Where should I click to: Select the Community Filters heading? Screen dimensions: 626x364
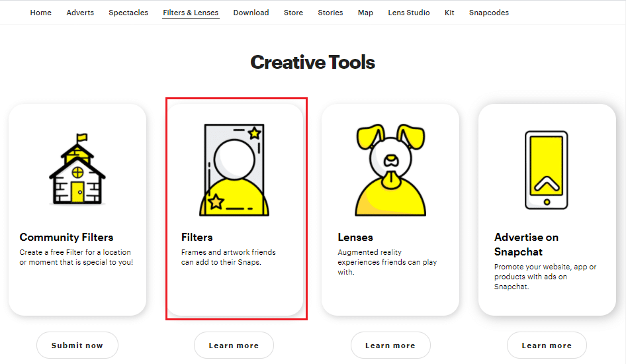[67, 238]
